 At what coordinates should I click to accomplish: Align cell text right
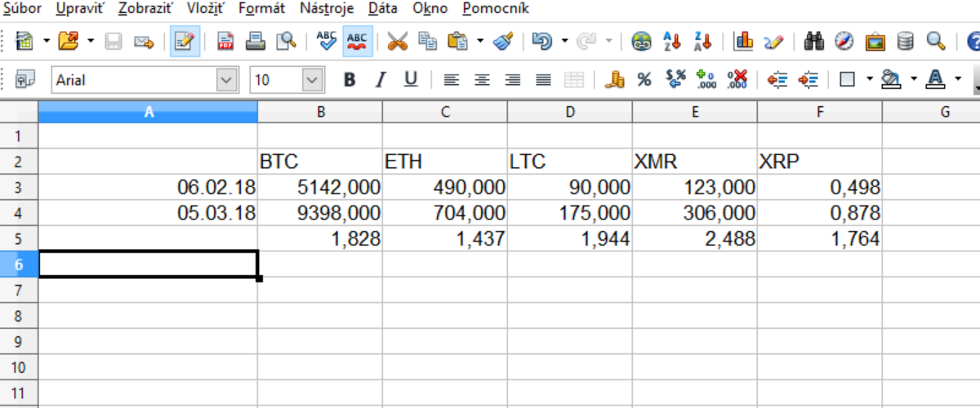pyautogui.click(x=513, y=80)
